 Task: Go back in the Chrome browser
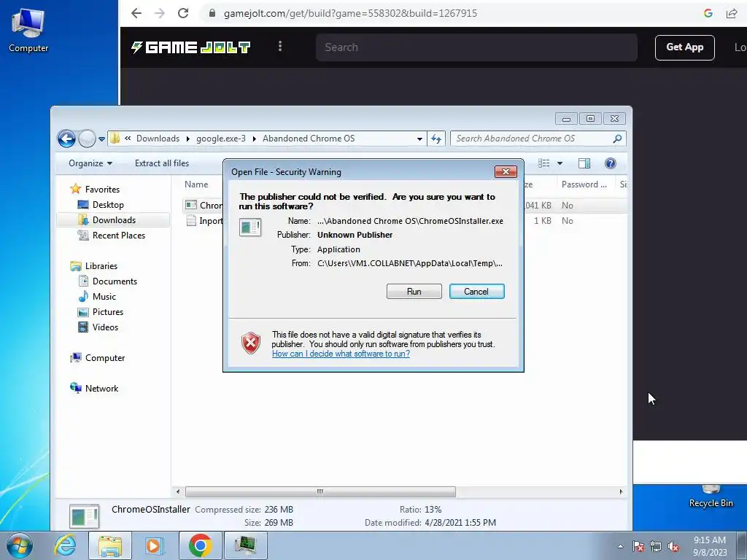pos(136,13)
